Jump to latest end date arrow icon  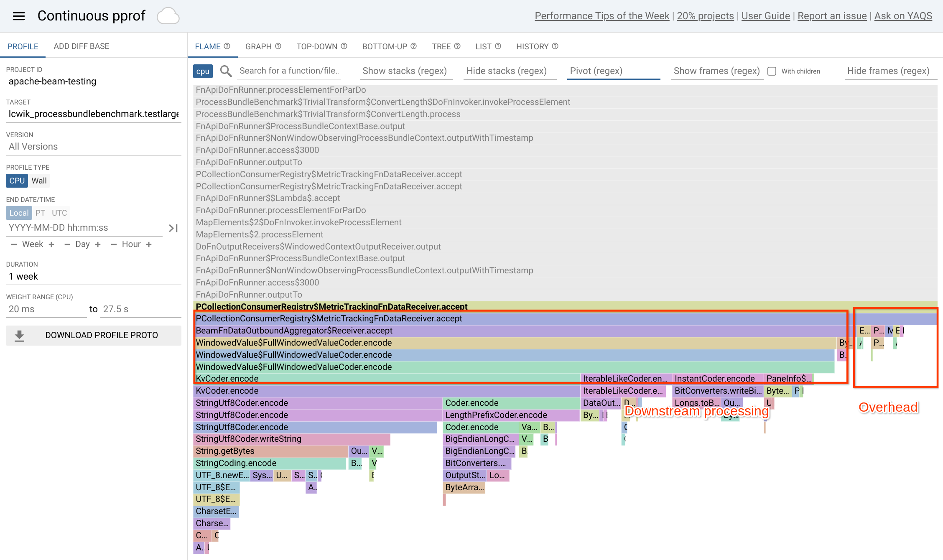coord(173,228)
